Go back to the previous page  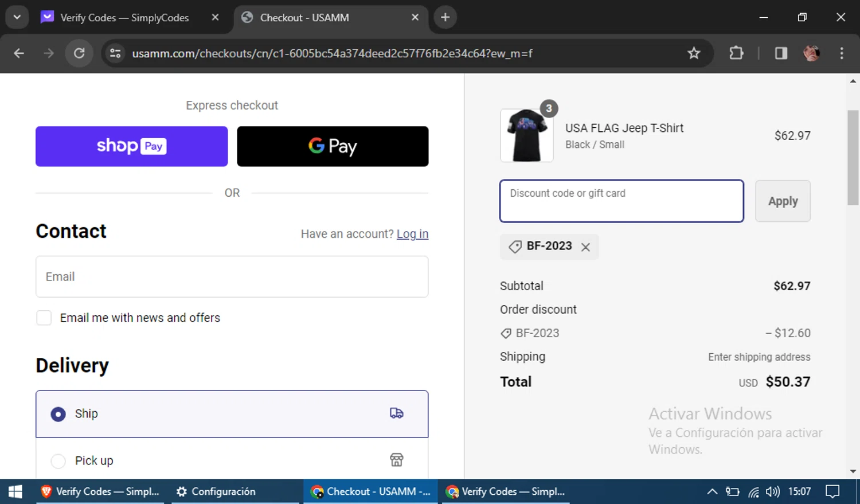pyautogui.click(x=19, y=53)
